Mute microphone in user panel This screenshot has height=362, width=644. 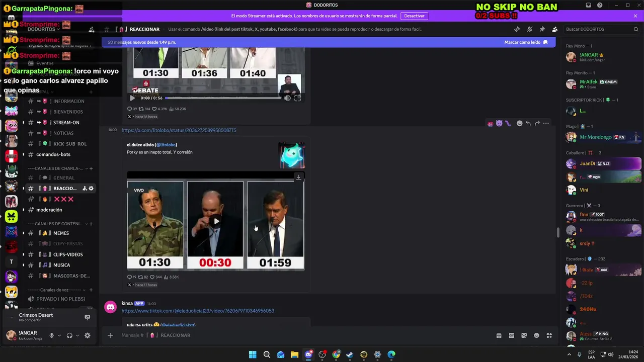51,335
